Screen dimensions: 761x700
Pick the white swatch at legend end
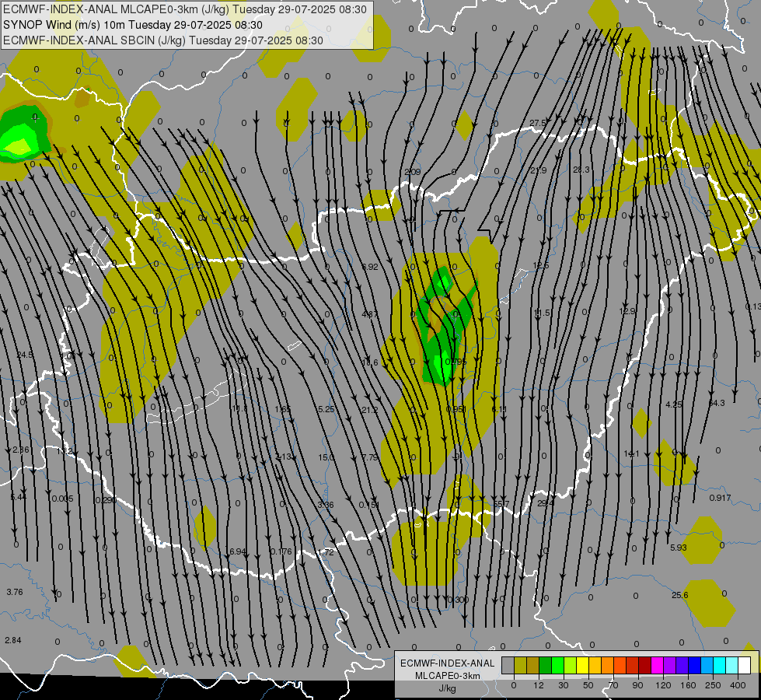click(x=744, y=666)
